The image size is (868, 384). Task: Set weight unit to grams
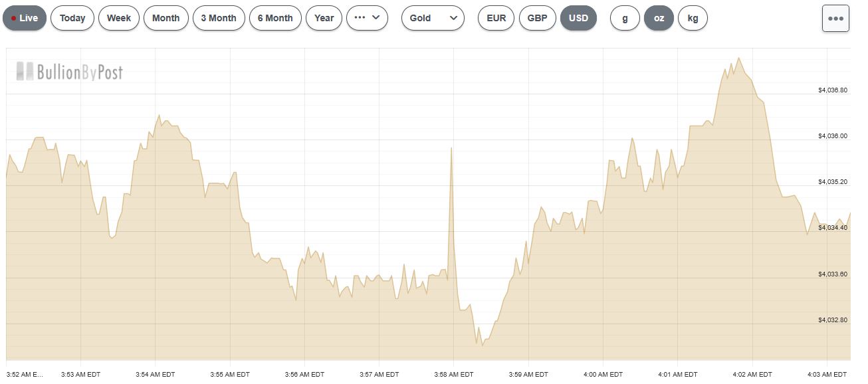pos(625,18)
